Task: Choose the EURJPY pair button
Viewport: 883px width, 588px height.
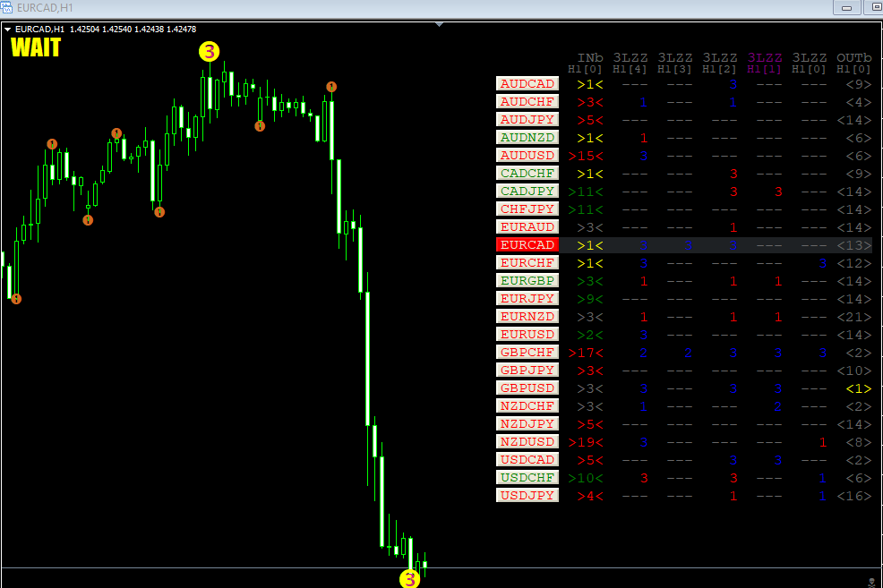Action: click(527, 298)
